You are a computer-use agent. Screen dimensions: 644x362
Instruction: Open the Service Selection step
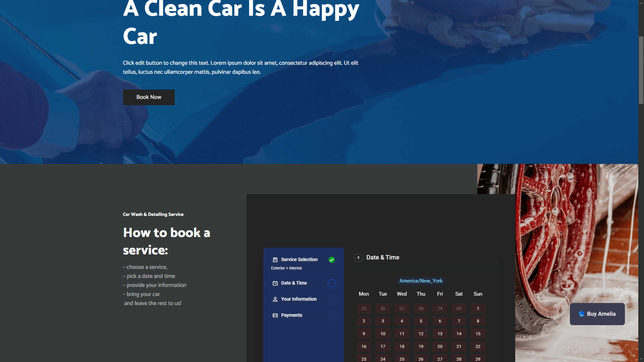[299, 259]
